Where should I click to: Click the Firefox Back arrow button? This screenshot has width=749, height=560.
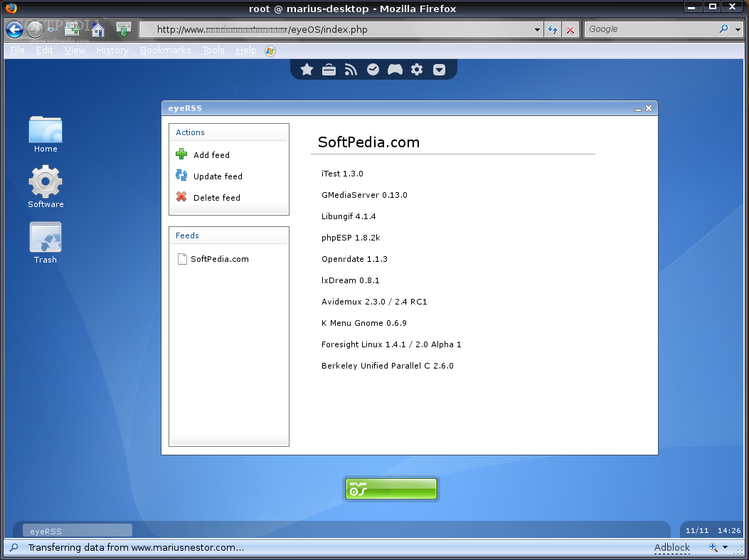click(15, 30)
